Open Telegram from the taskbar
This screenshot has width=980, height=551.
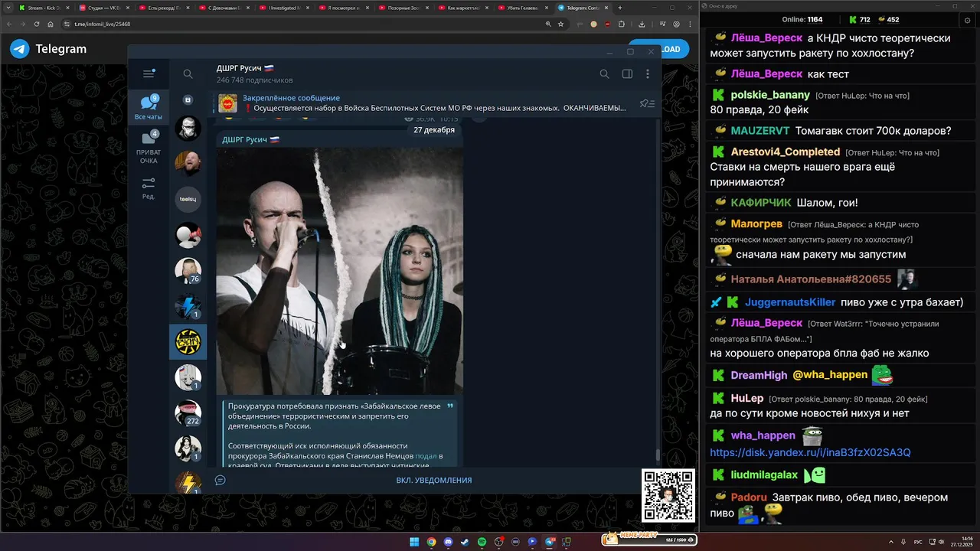(x=549, y=542)
